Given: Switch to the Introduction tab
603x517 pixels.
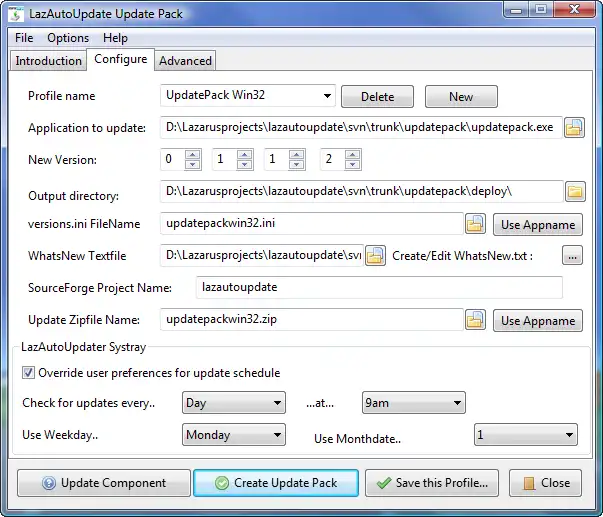Looking at the screenshot, I should point(48,61).
